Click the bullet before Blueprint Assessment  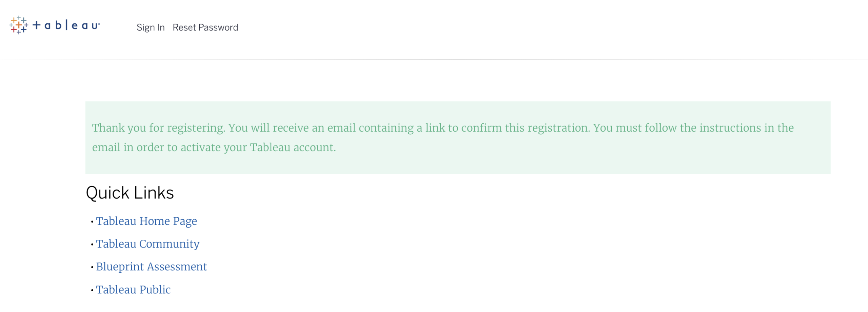(92, 267)
